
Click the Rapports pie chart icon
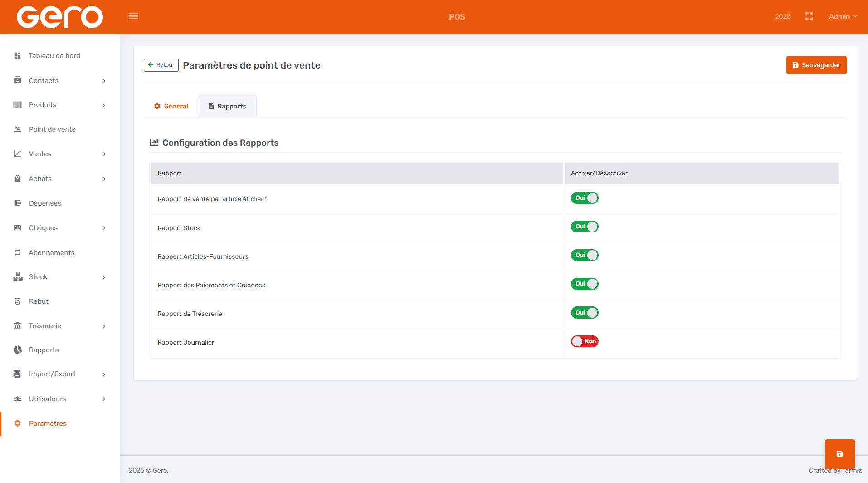coord(18,350)
